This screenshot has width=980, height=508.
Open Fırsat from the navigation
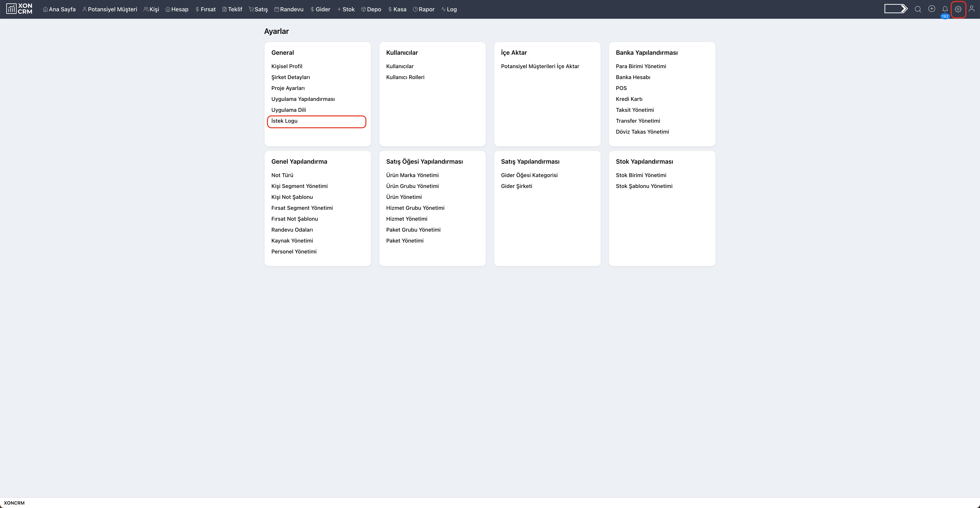[x=205, y=9]
